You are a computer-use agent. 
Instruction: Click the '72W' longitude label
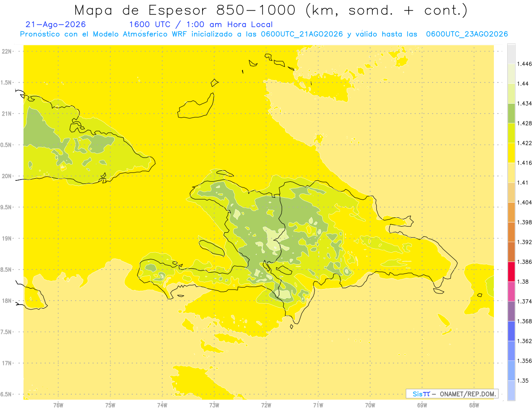[266, 406]
